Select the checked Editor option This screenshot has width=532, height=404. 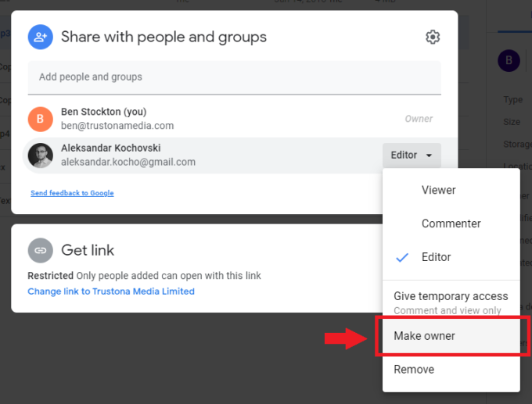436,257
